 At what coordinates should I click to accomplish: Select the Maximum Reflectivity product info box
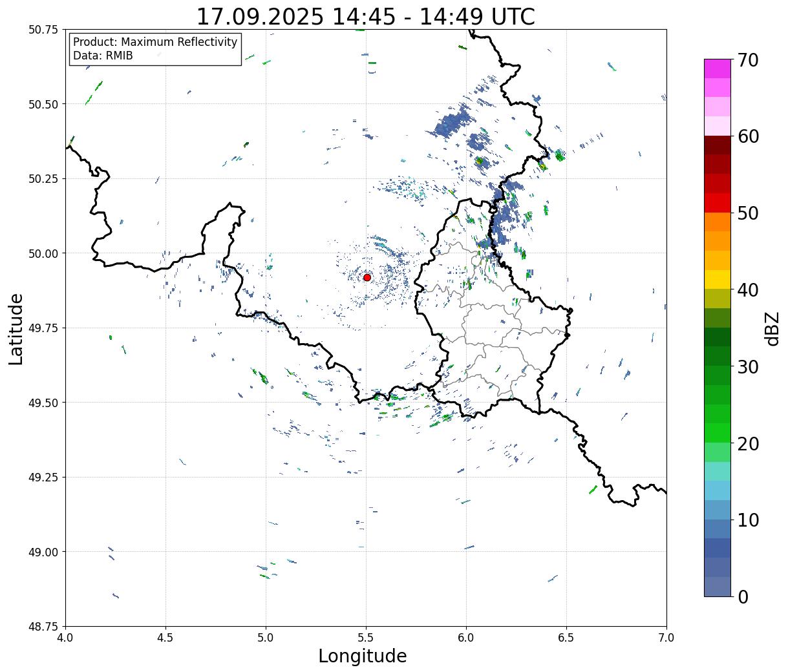coord(155,49)
